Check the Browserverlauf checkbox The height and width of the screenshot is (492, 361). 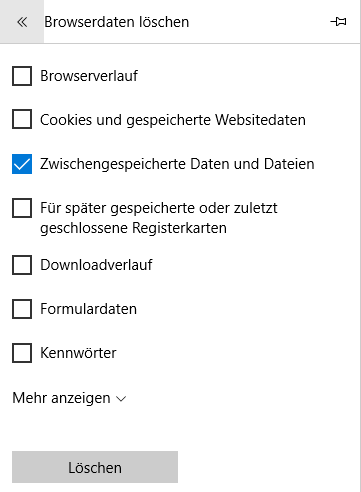pyautogui.click(x=22, y=76)
